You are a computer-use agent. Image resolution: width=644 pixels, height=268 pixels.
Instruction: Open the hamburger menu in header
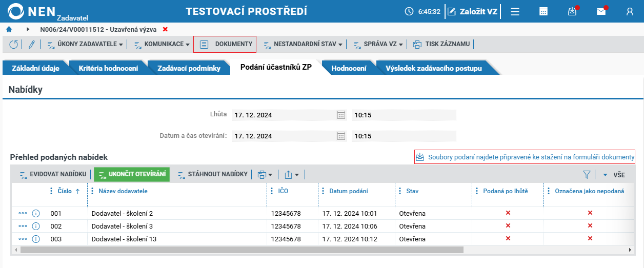515,11
